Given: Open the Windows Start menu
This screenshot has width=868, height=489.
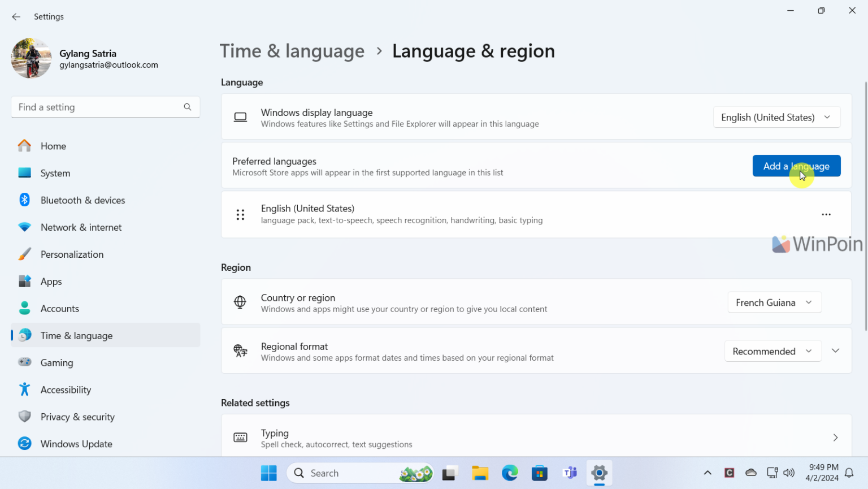Looking at the screenshot, I should click(x=269, y=473).
